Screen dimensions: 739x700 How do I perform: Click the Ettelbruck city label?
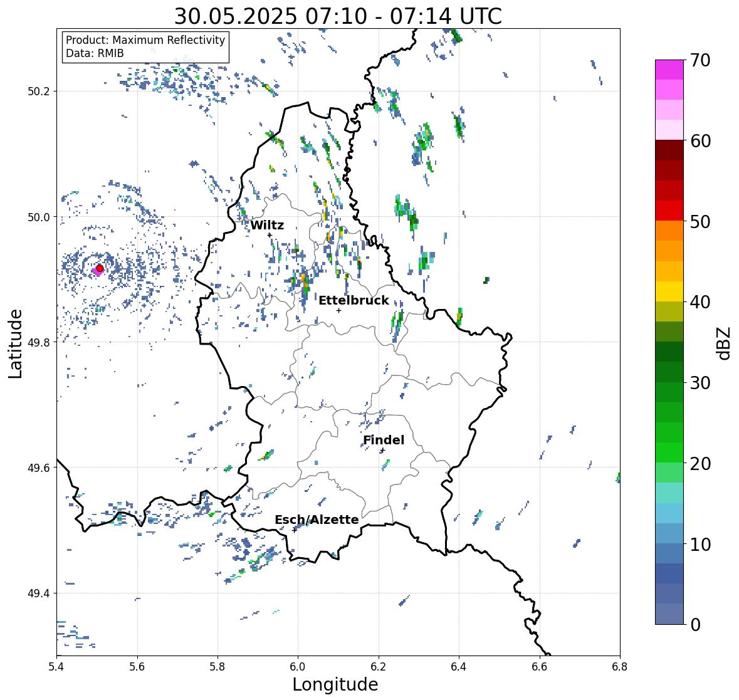click(354, 301)
